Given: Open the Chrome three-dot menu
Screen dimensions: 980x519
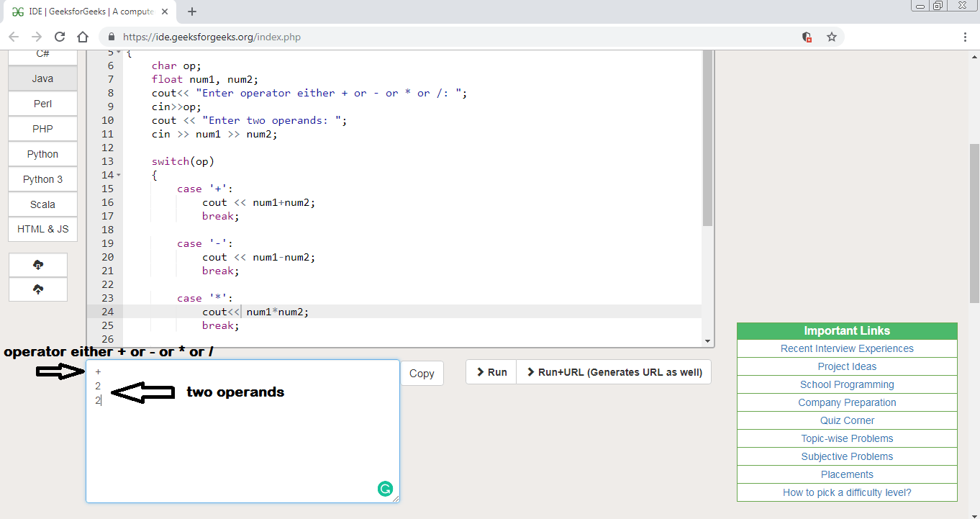Looking at the screenshot, I should (965, 37).
